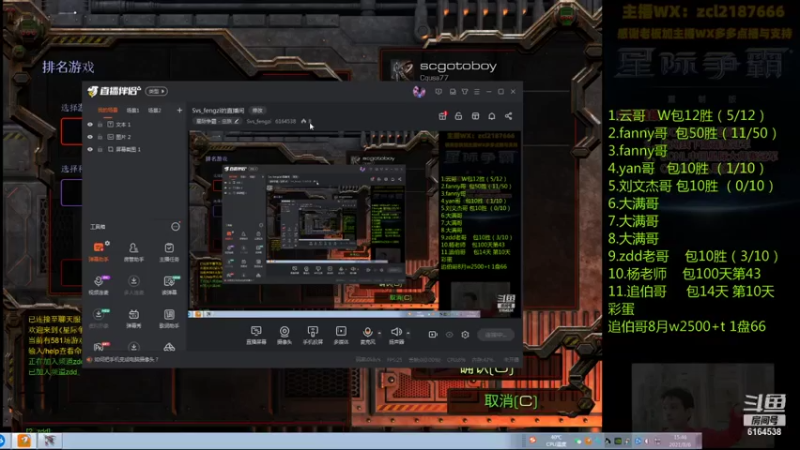This screenshot has height=450, width=800.
Task: Collapse the 工具箱 toolbox panel
Action: pos(176,227)
